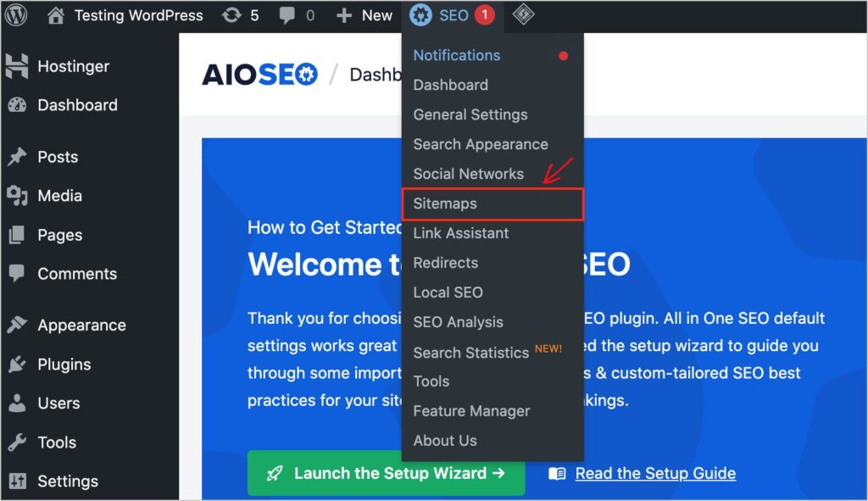Open Comments in the sidebar

[x=77, y=274]
